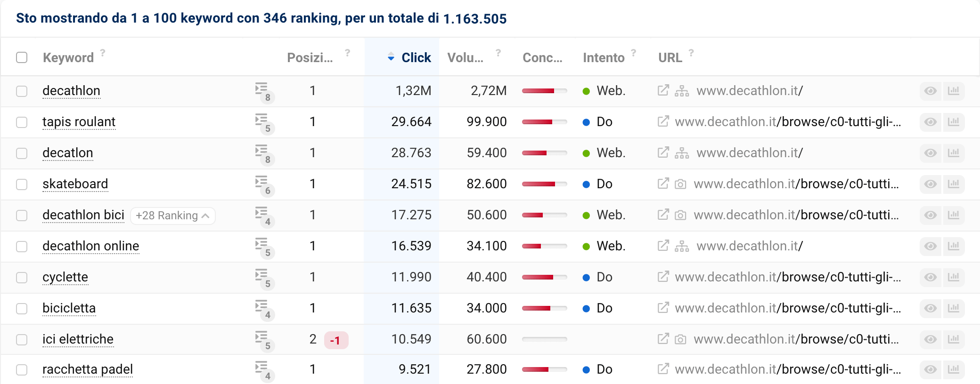The height and width of the screenshot is (384, 980).
Task: Sort by Keyword column header
Action: point(68,57)
